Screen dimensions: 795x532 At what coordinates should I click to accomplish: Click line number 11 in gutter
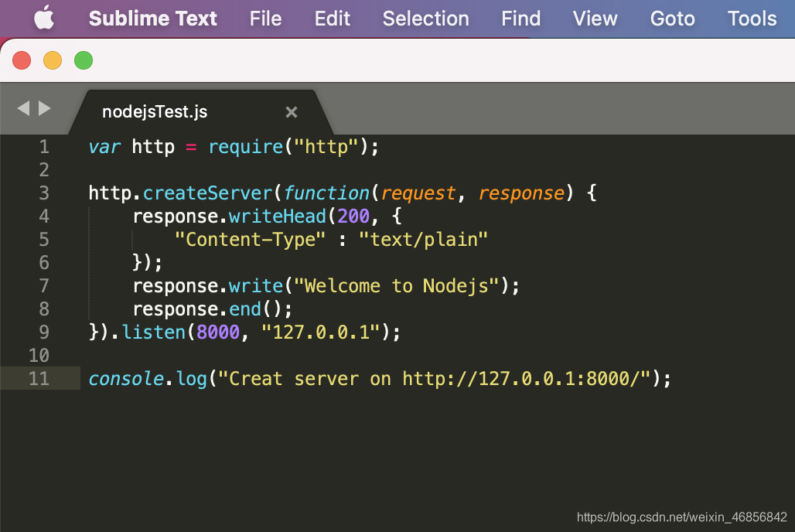39,379
